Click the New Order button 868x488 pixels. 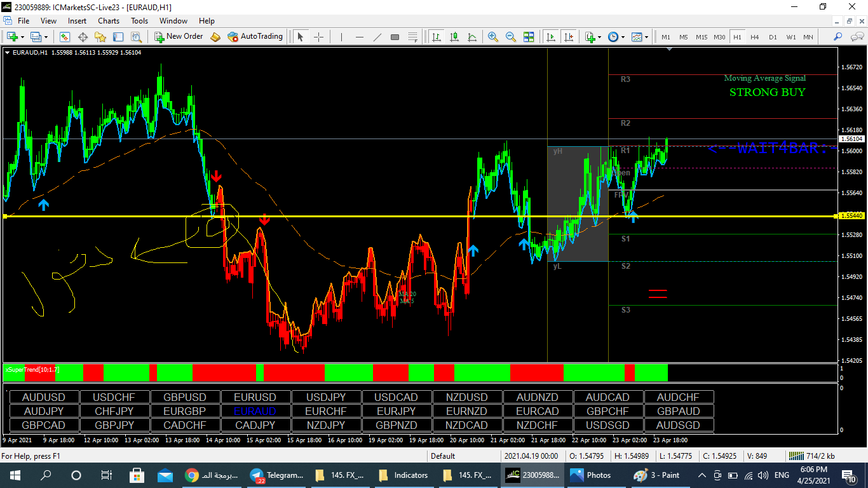179,37
